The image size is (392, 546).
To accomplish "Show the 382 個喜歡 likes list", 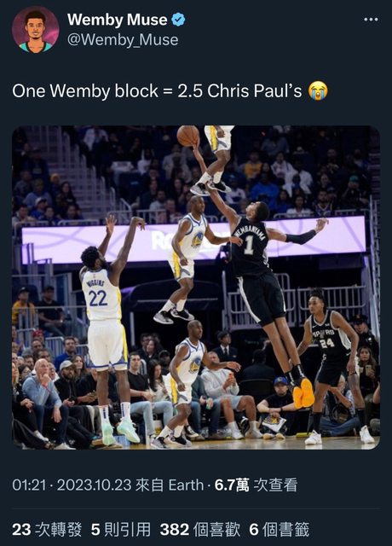I will (200, 529).
